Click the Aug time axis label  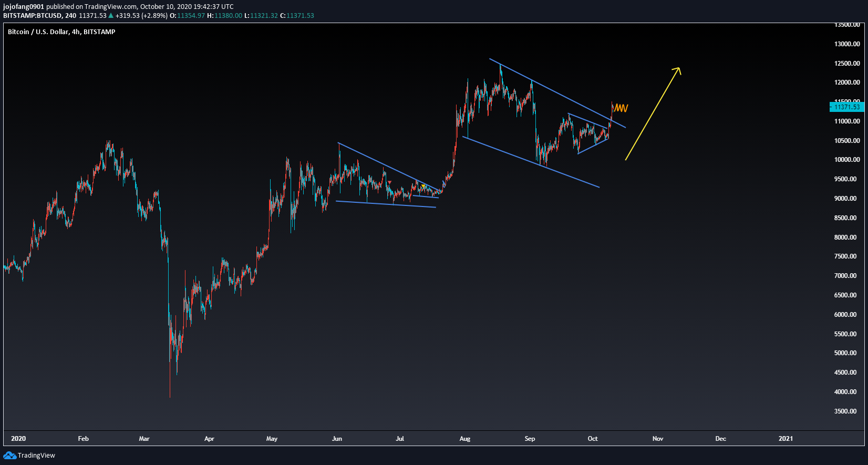pos(465,439)
